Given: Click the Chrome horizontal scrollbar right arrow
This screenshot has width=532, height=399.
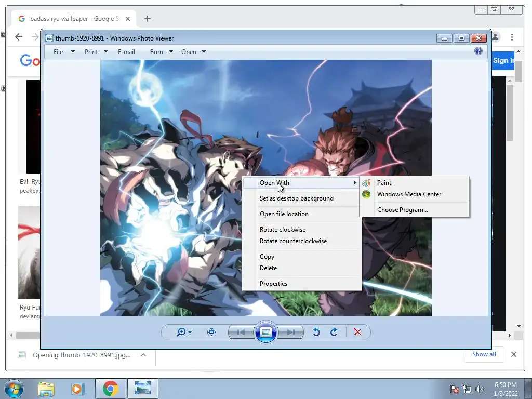Looking at the screenshot, I should (510, 335).
